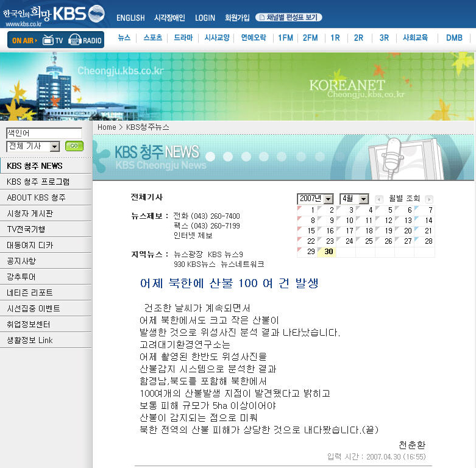Open ENGLISH site link
This screenshot has width=476, height=468.
coord(130,18)
